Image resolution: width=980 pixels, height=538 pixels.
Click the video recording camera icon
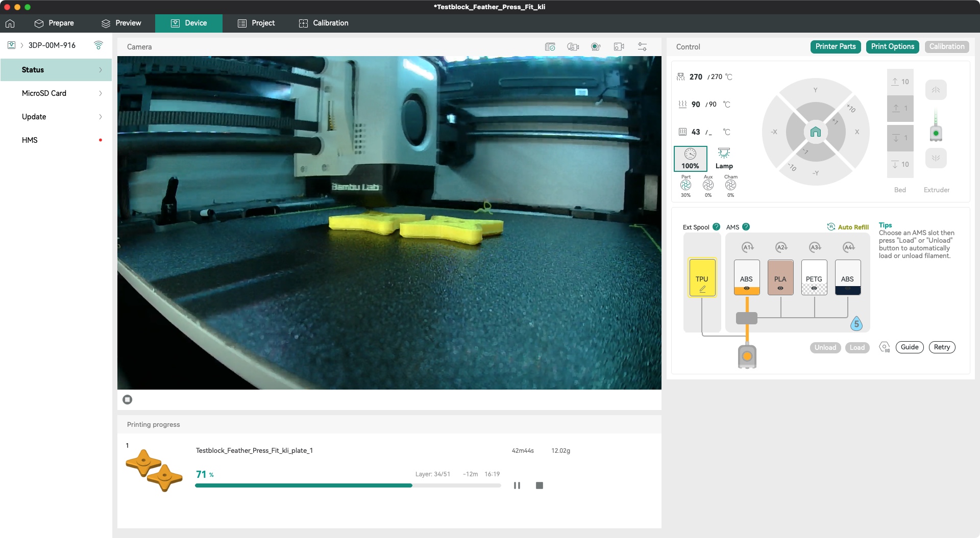[619, 47]
